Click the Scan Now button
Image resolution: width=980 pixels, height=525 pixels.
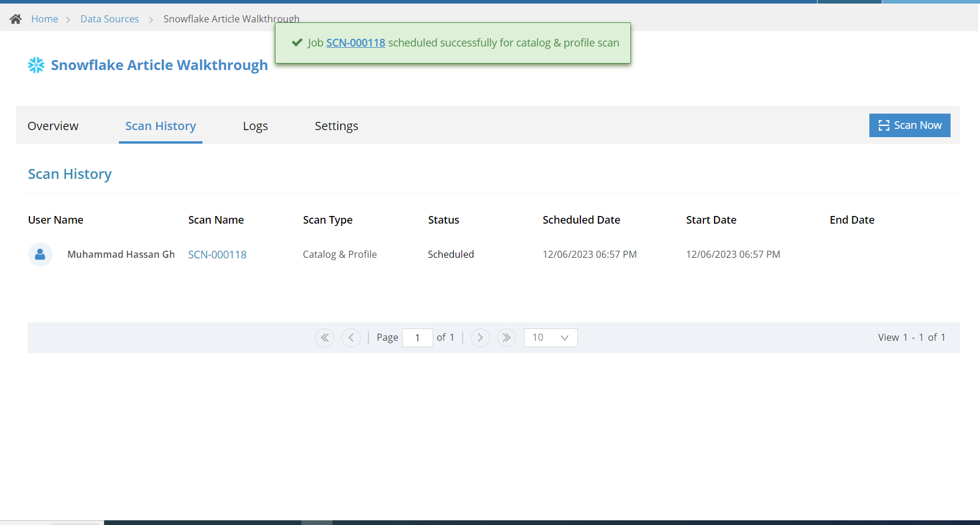pos(909,125)
